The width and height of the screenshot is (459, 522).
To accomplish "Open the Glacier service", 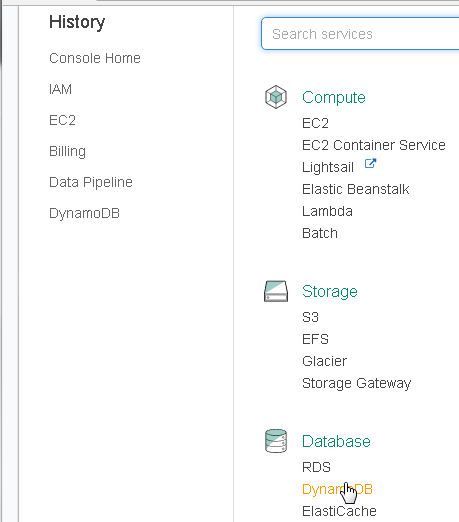I will (x=324, y=361).
